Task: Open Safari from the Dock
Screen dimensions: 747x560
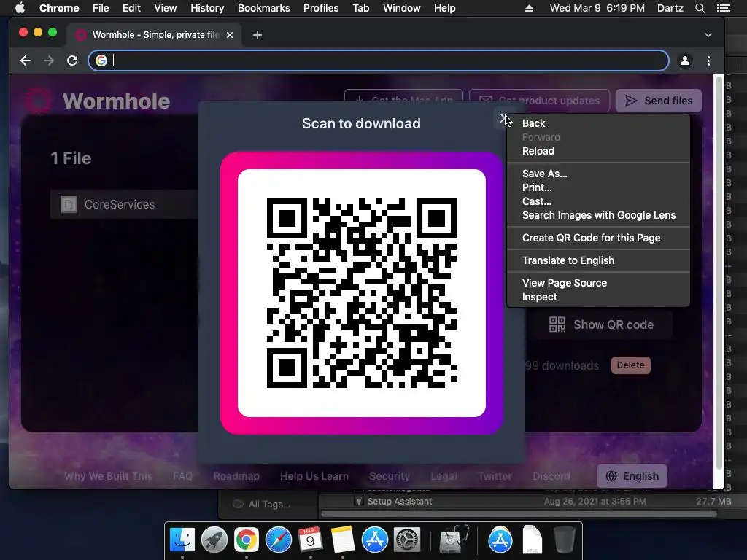Action: (x=278, y=540)
